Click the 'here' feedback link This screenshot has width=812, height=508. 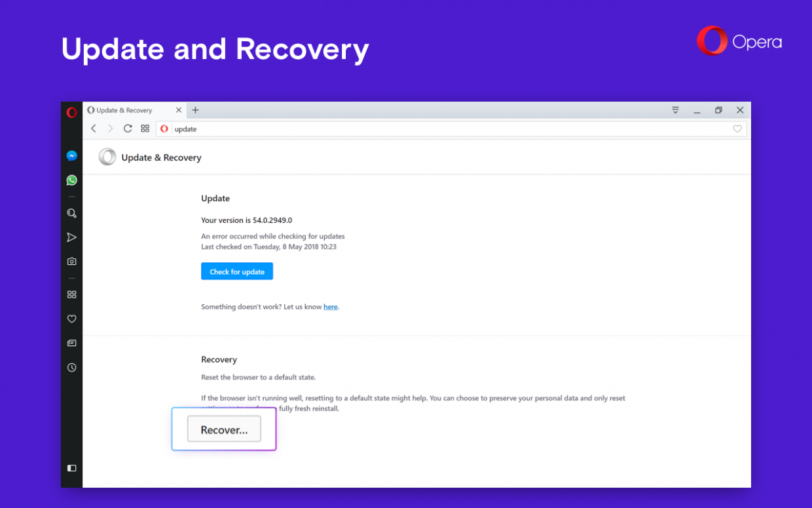point(331,306)
